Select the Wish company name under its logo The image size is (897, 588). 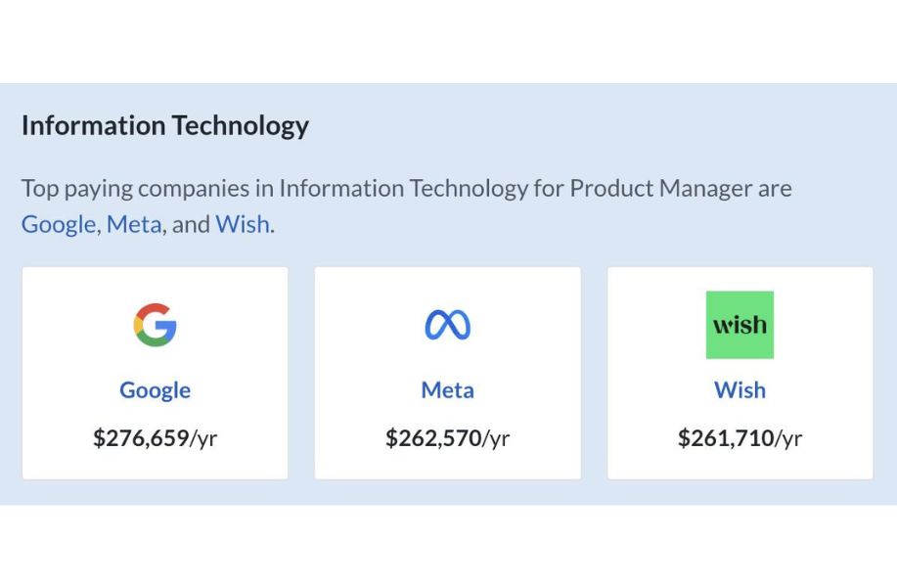click(740, 390)
